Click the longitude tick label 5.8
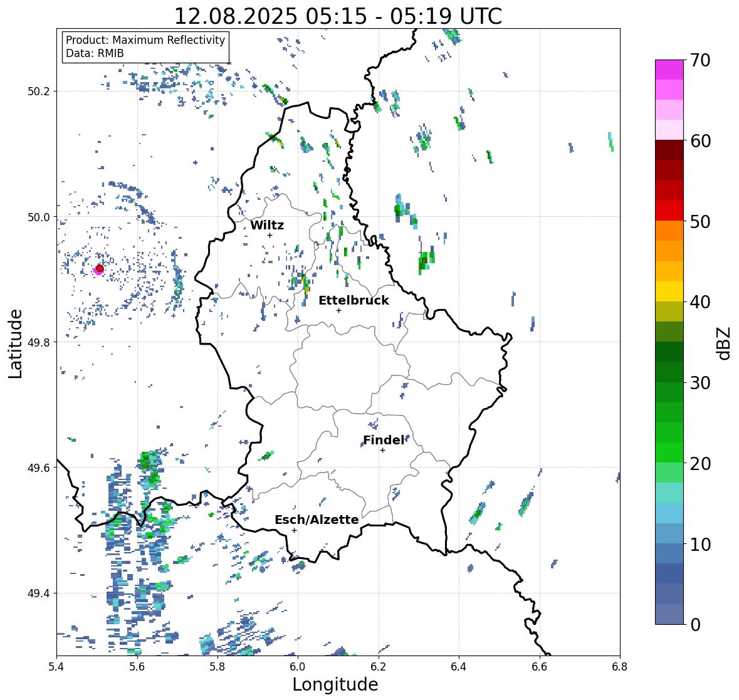This screenshot has width=739, height=700. point(218,667)
